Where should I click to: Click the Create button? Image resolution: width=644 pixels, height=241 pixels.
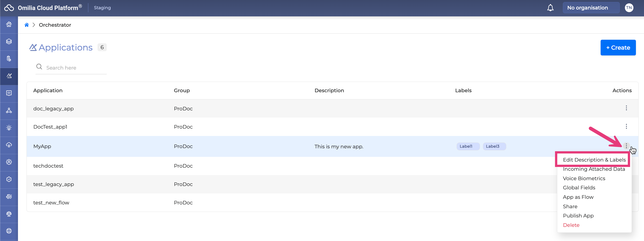click(x=618, y=48)
